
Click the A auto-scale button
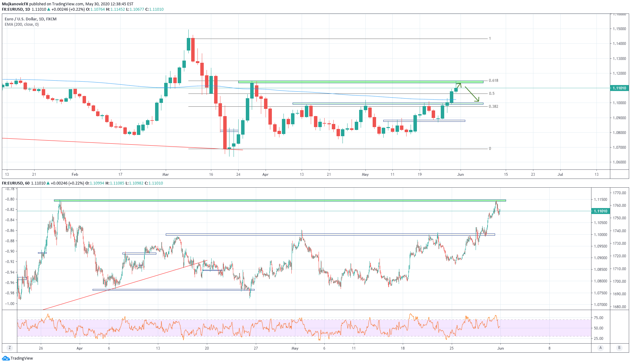(x=601, y=348)
